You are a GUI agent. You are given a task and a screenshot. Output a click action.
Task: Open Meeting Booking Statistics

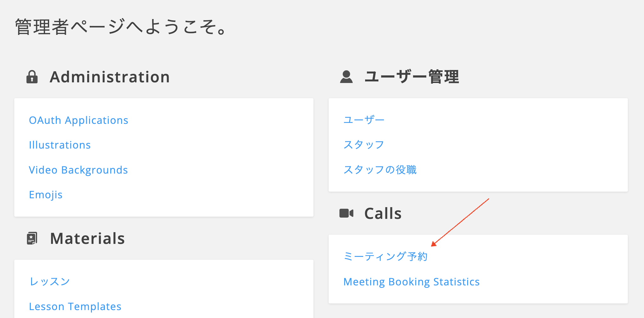(411, 282)
